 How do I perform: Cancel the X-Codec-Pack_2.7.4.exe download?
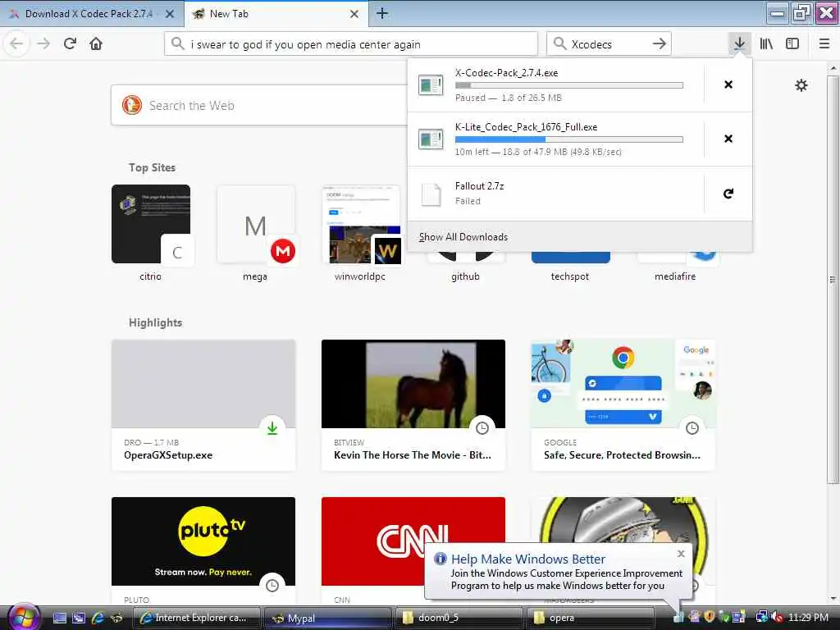point(728,84)
